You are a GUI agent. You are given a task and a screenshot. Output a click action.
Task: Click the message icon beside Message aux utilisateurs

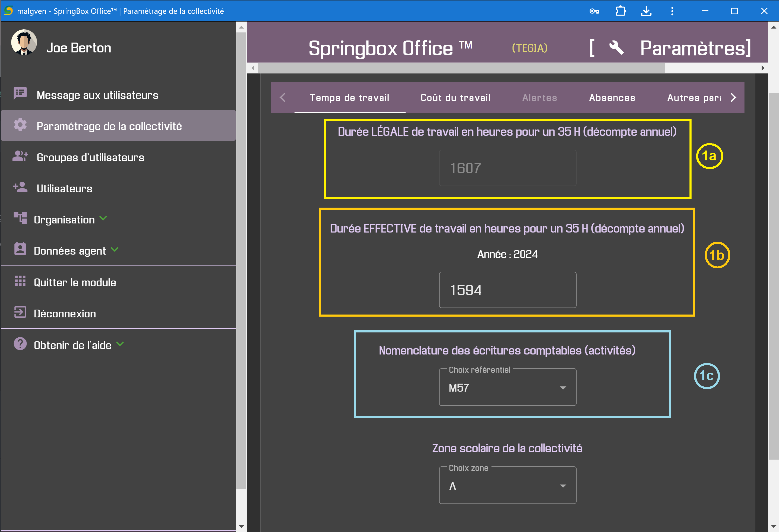[x=20, y=93]
